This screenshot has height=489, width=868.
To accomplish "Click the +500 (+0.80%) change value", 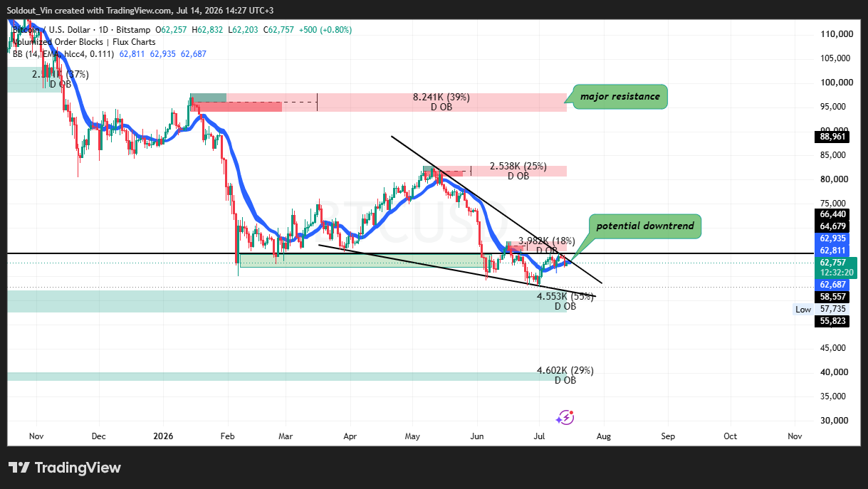I will (x=324, y=30).
